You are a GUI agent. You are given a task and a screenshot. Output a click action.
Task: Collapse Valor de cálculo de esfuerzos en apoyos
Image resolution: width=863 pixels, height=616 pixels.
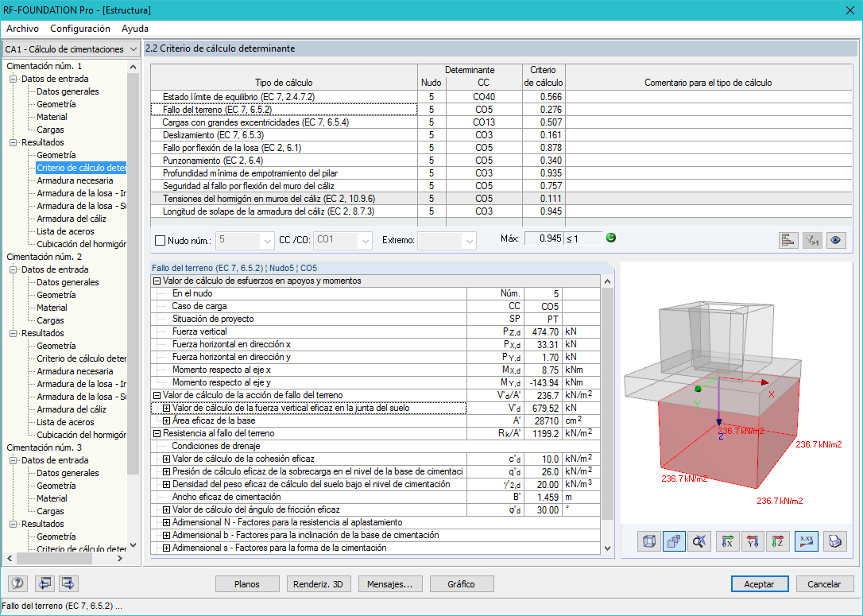pyautogui.click(x=157, y=281)
